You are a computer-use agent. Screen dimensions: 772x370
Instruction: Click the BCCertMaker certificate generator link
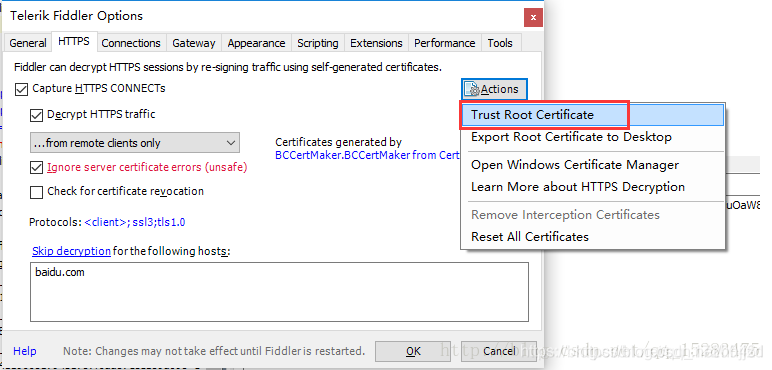tap(367, 155)
